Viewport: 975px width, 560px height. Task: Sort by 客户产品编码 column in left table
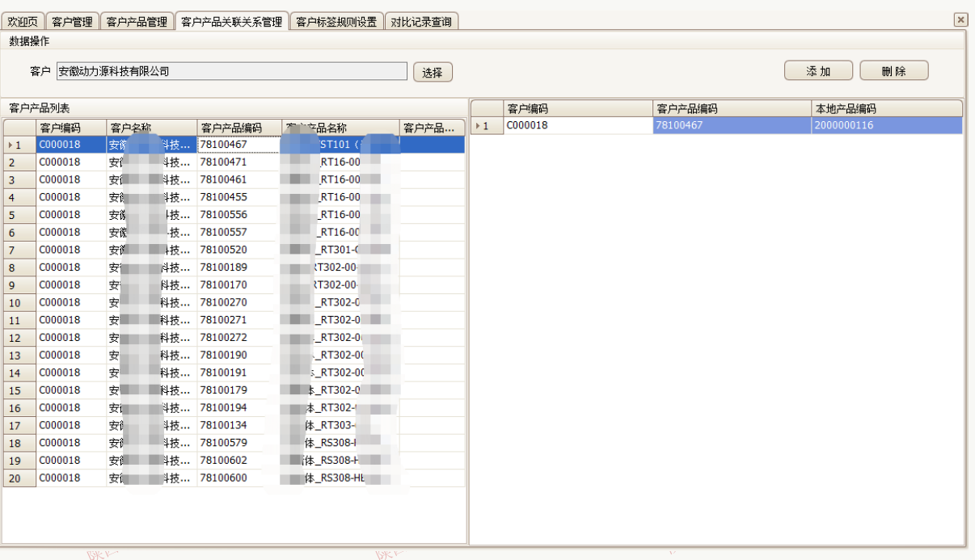click(x=239, y=128)
